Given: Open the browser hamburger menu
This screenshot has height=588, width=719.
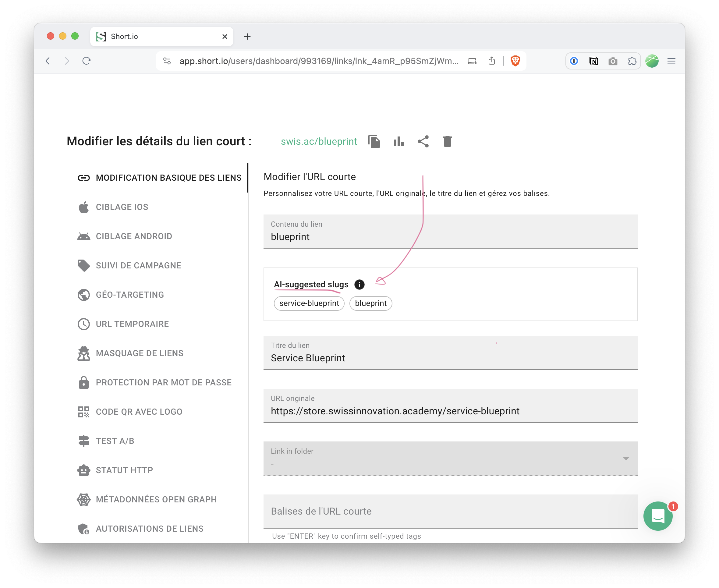Looking at the screenshot, I should (x=671, y=61).
